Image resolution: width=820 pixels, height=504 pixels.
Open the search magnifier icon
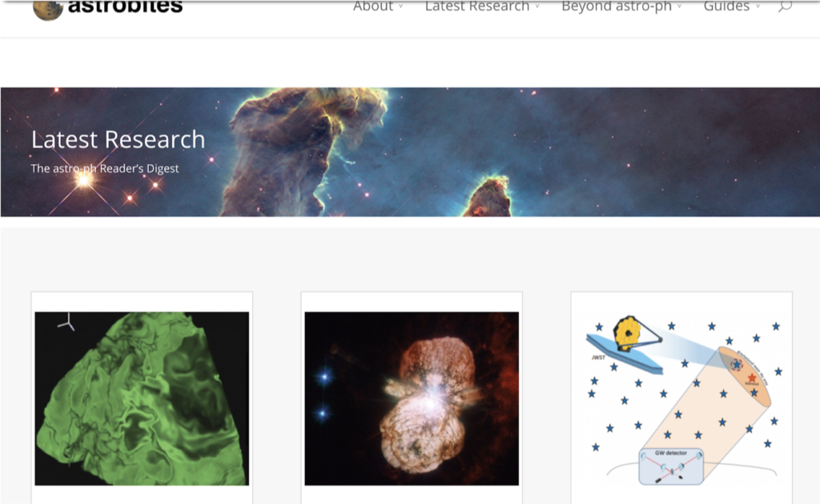pos(785,6)
